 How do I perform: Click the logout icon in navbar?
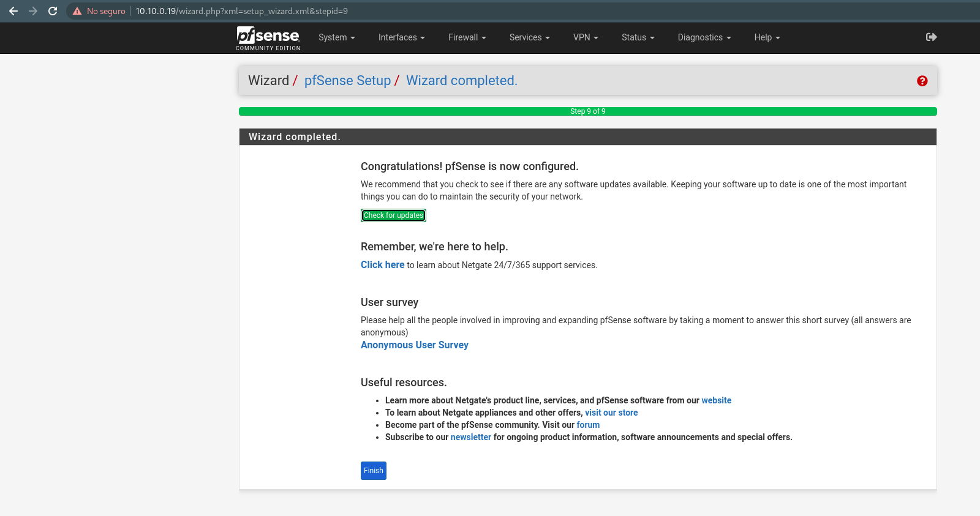pyautogui.click(x=931, y=37)
